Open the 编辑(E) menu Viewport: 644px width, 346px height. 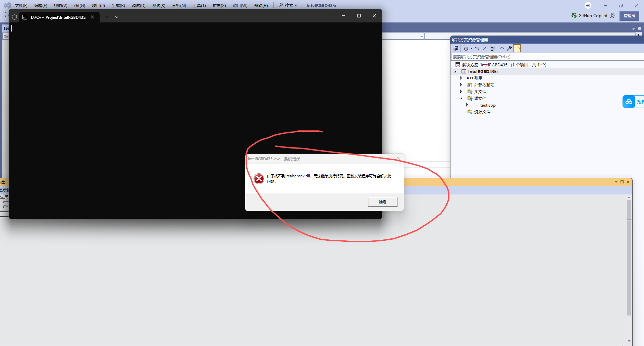[x=41, y=5]
